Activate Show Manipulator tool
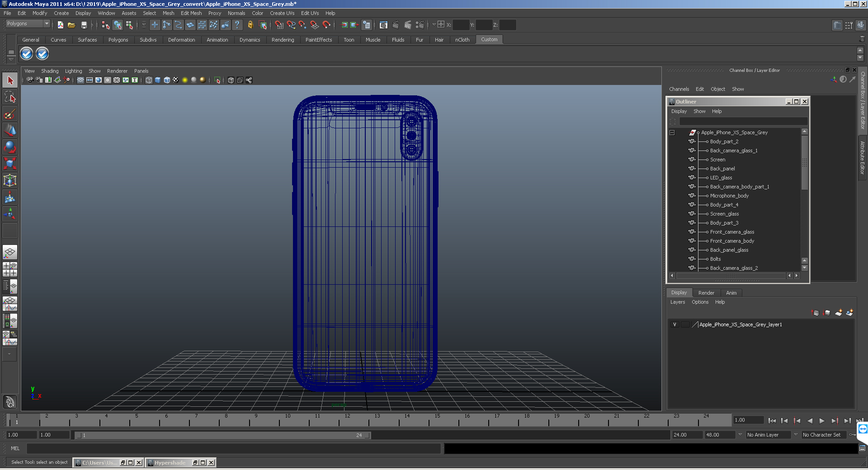 point(10,214)
